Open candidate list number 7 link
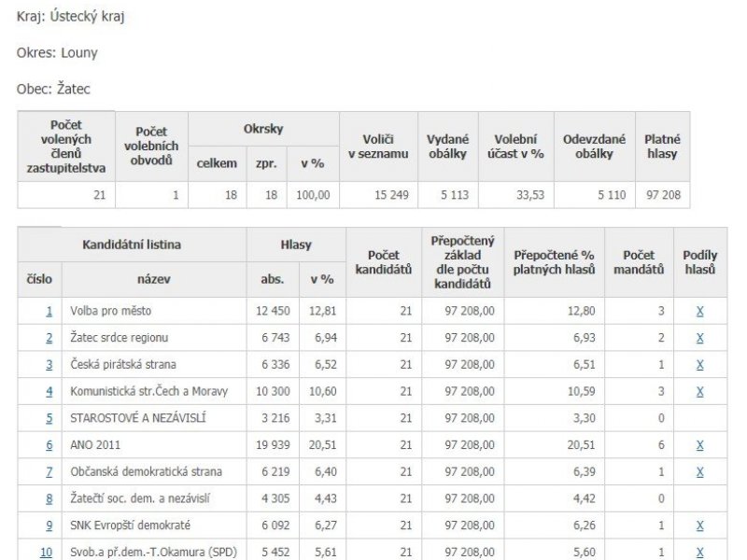Screen dimensions: 747x560 click(x=49, y=472)
